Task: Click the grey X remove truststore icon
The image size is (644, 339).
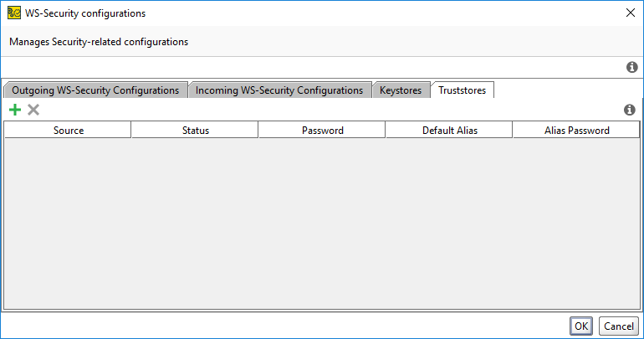Action: pyautogui.click(x=33, y=110)
